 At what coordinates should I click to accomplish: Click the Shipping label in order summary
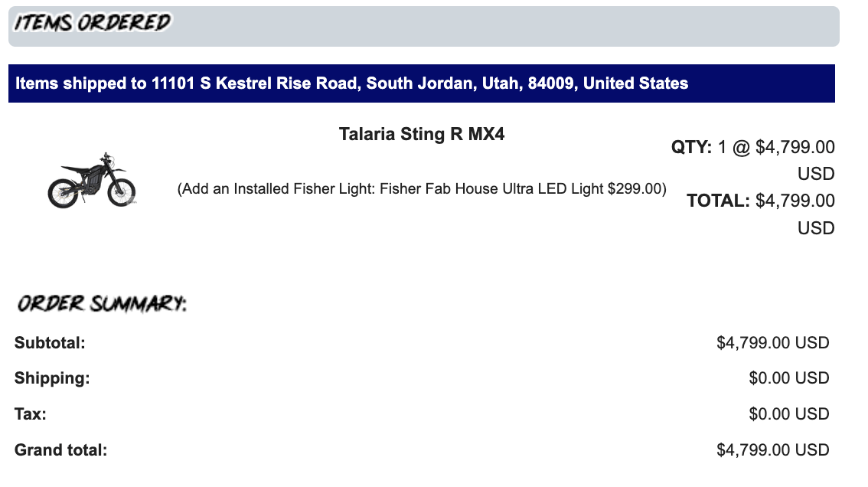click(52, 378)
